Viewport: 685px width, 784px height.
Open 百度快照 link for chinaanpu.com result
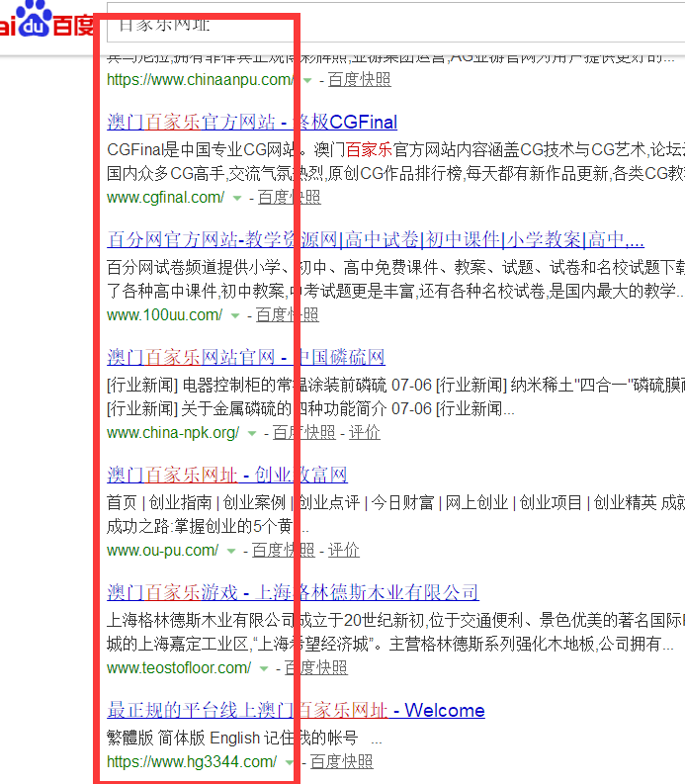(360, 79)
